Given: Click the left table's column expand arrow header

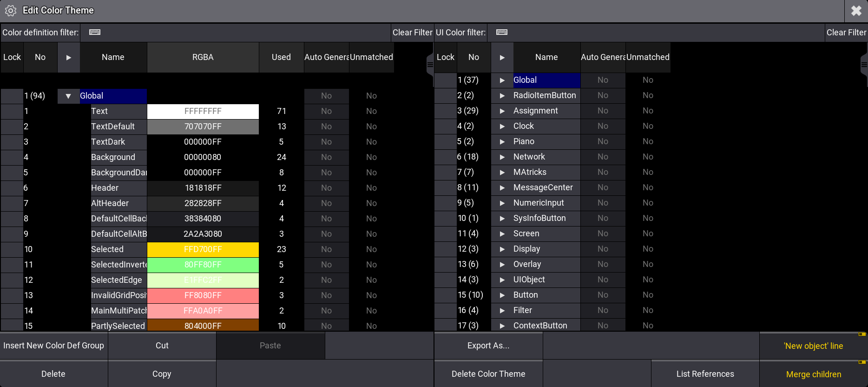Looking at the screenshot, I should [69, 57].
